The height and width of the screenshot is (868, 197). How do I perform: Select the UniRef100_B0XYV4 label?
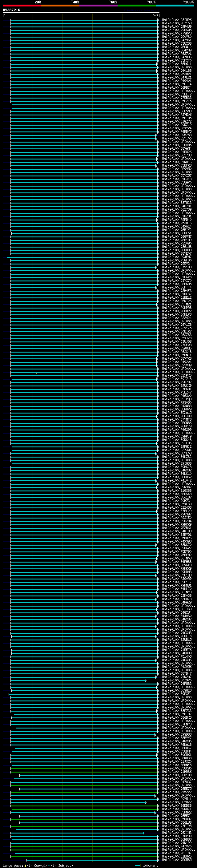176,128
